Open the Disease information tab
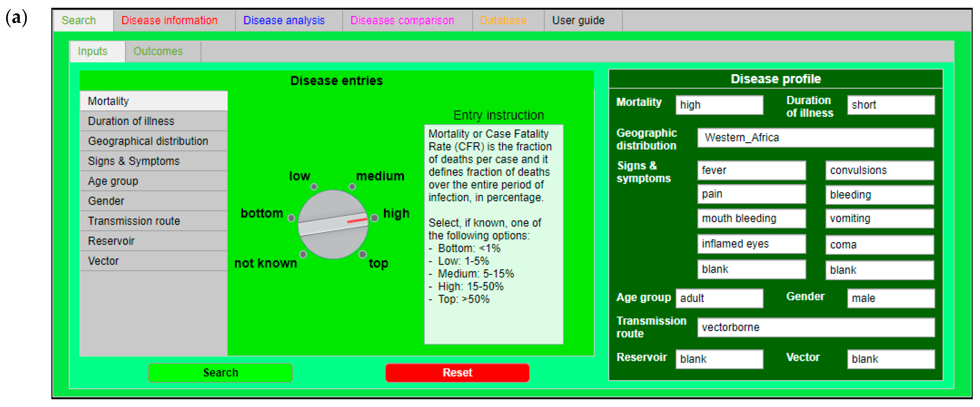This screenshot has width=980, height=407. coord(169,20)
